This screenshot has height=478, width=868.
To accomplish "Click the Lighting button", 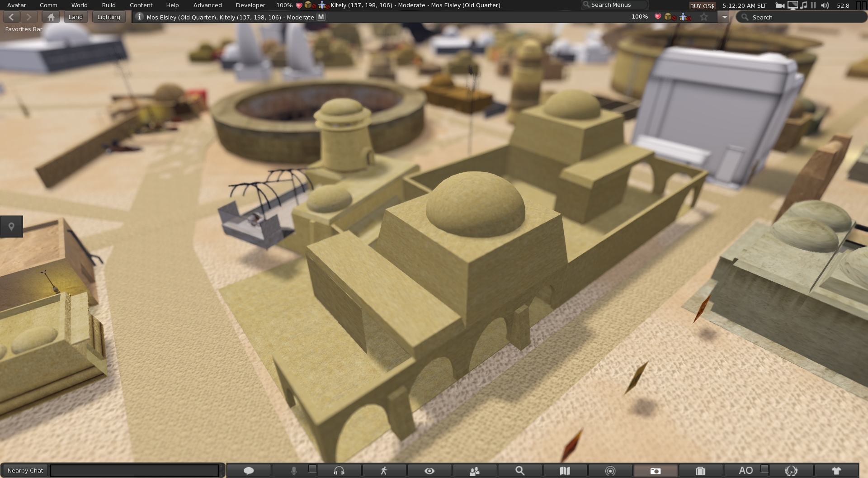I will [108, 17].
